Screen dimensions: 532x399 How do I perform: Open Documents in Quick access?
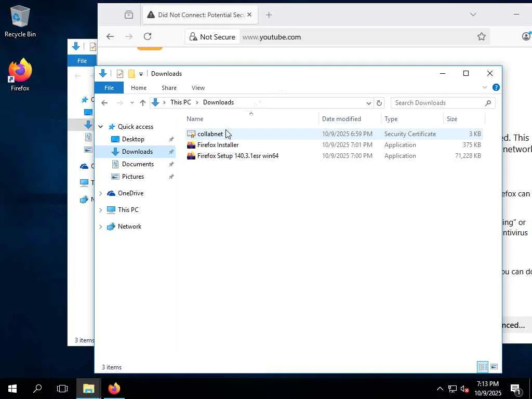pos(138,164)
